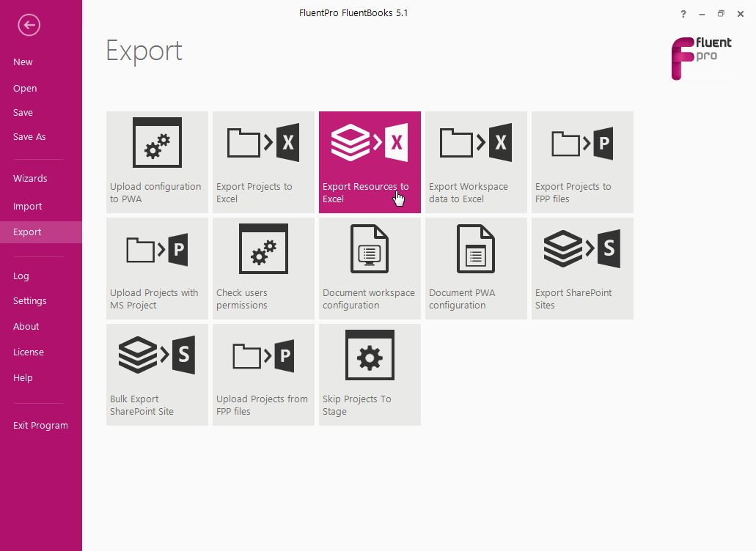Select the Check users permissions tile

point(264,268)
